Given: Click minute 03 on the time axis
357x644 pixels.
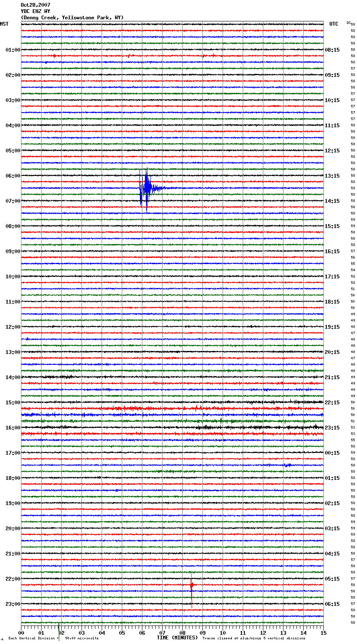Looking at the screenshot, I should tap(81, 633).
